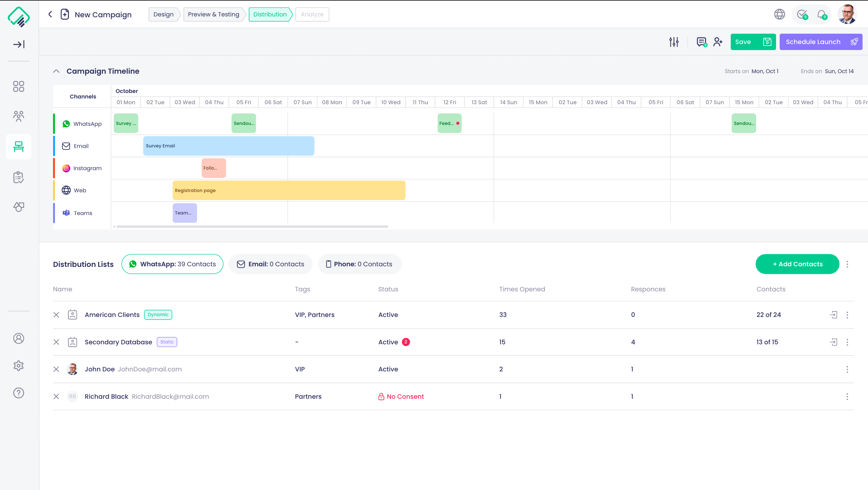Collapse the Campaign Timeline section
This screenshot has height=490, width=868.
tap(56, 71)
